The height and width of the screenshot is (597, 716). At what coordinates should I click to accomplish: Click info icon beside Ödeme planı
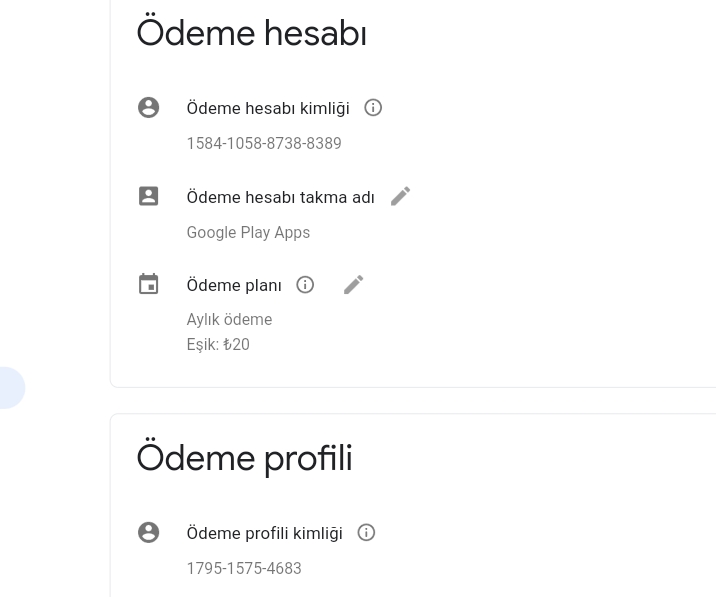coord(305,285)
